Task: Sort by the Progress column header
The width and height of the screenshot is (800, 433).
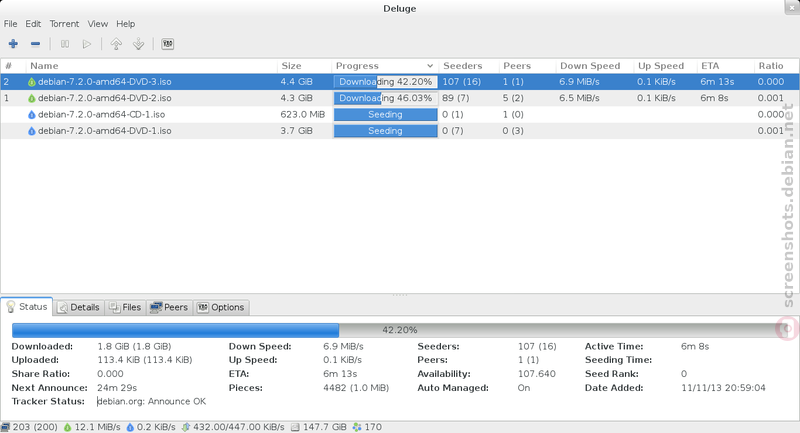Action: click(385, 66)
